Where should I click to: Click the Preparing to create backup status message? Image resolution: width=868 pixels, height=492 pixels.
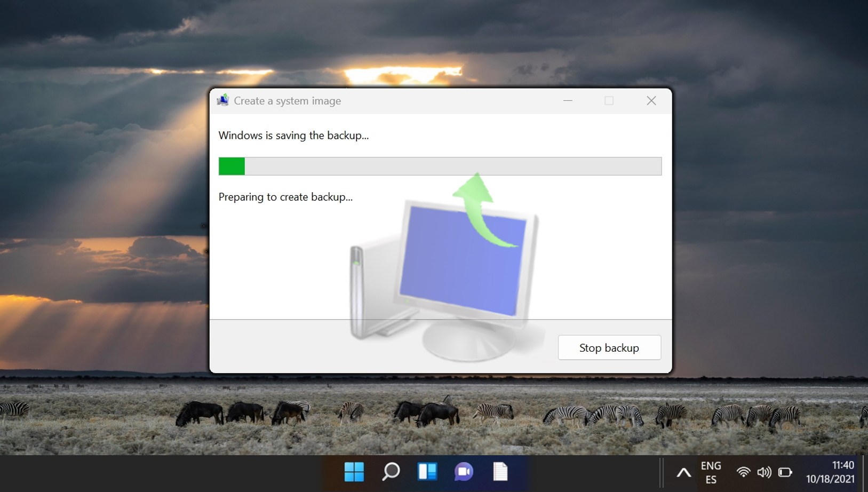coord(285,197)
